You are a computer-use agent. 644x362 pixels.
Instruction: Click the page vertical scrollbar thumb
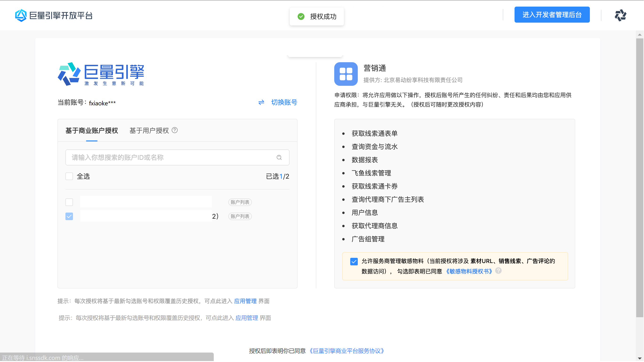tap(640, 178)
